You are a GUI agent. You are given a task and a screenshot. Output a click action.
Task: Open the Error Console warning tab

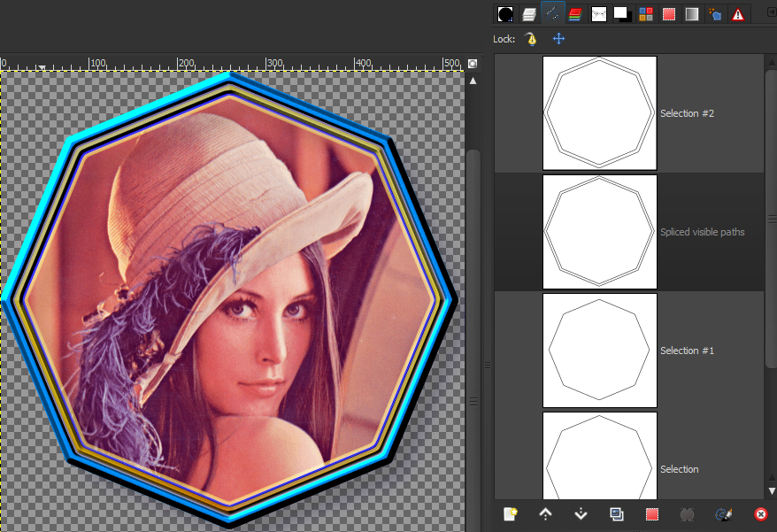coord(738,14)
